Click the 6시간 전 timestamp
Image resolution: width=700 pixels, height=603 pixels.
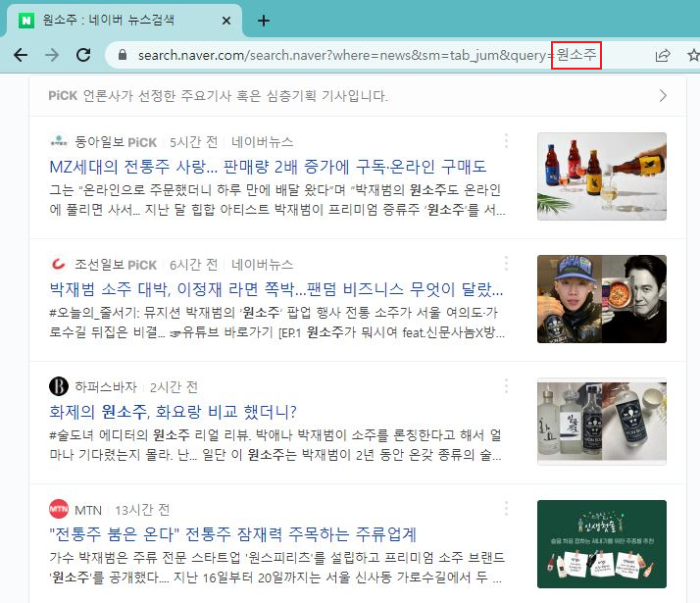click(193, 265)
